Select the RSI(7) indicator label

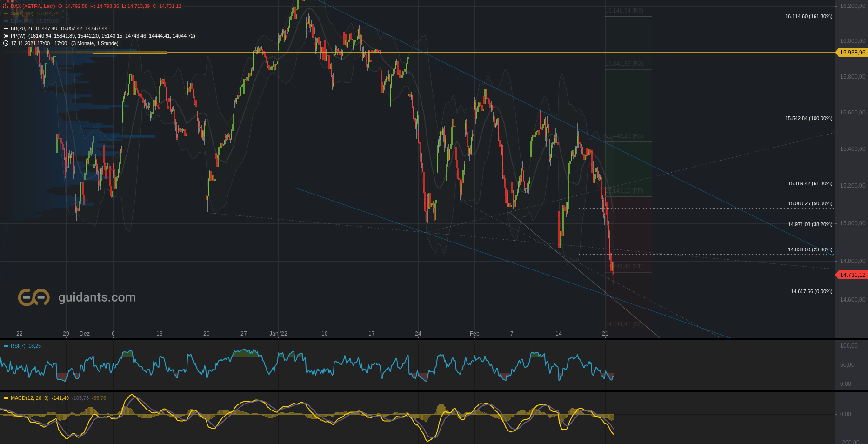pyautogui.click(x=18, y=346)
